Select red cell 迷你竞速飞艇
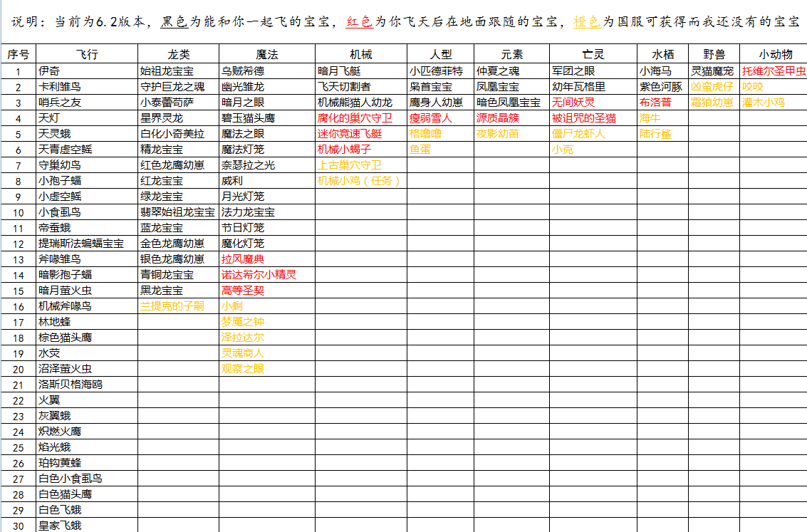Image resolution: width=807 pixels, height=532 pixels. point(361,134)
